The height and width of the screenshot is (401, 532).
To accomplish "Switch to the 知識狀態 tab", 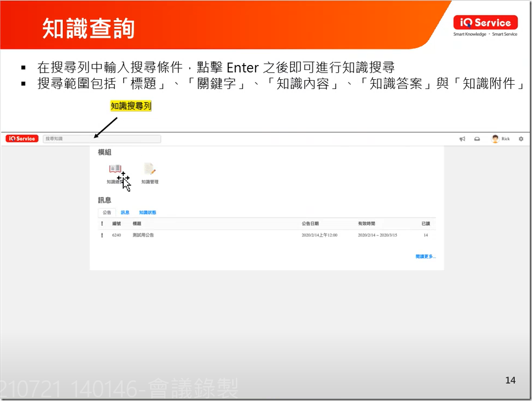I will [x=148, y=213].
